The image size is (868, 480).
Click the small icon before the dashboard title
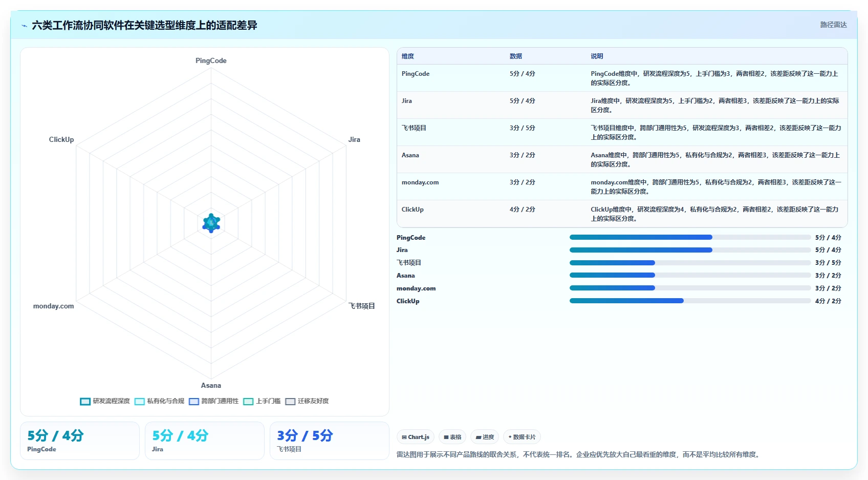pos(24,26)
